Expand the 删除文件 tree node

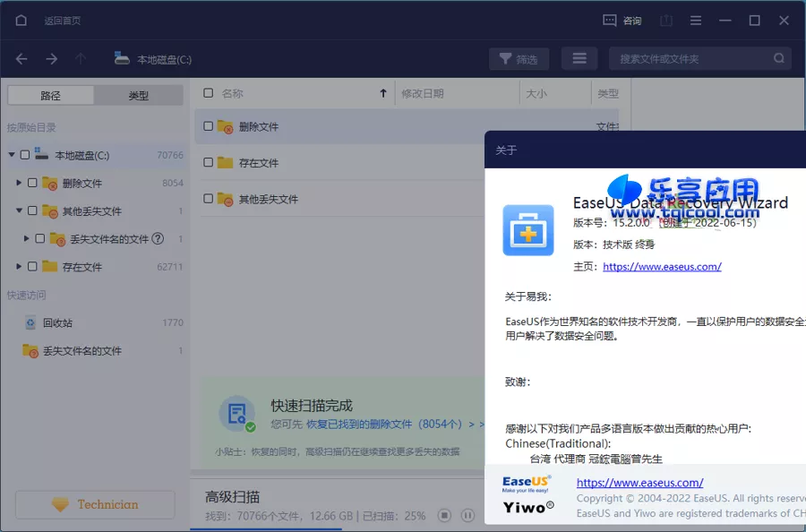19,183
